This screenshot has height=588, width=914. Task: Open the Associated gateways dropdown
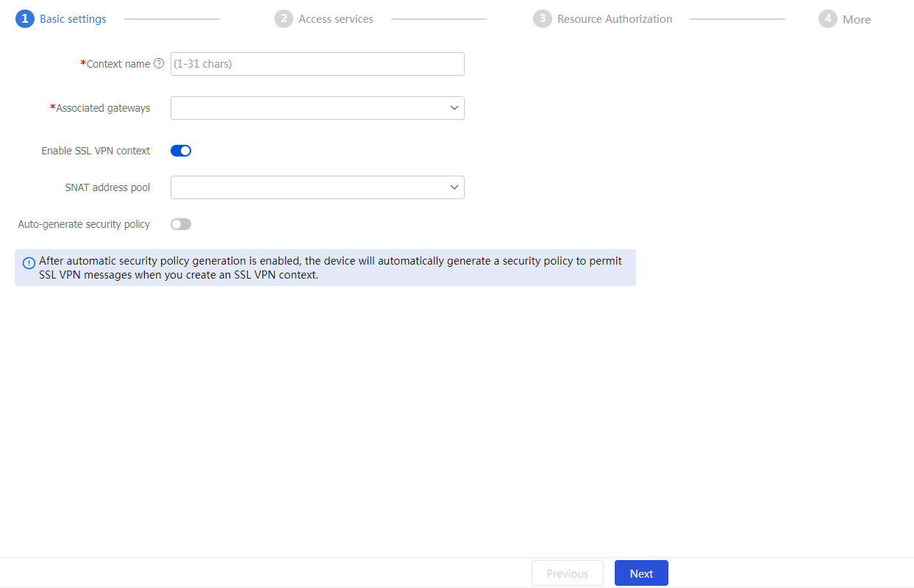(x=318, y=108)
